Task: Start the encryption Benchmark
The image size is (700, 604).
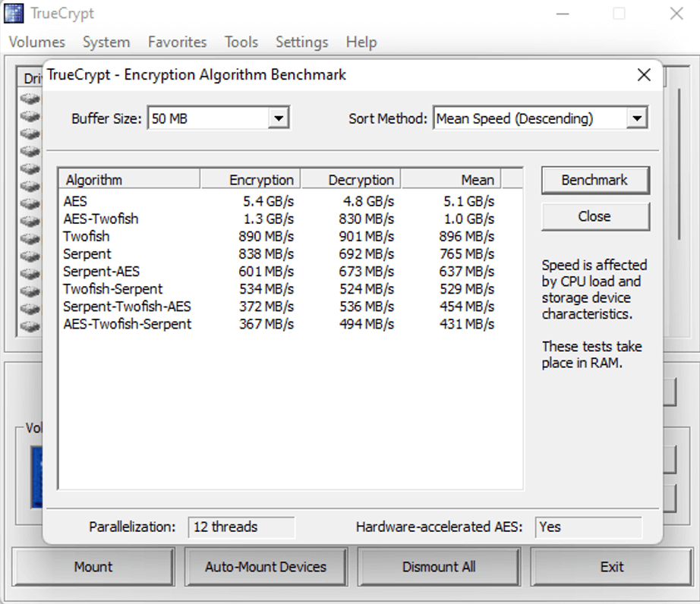Action: coord(594,180)
